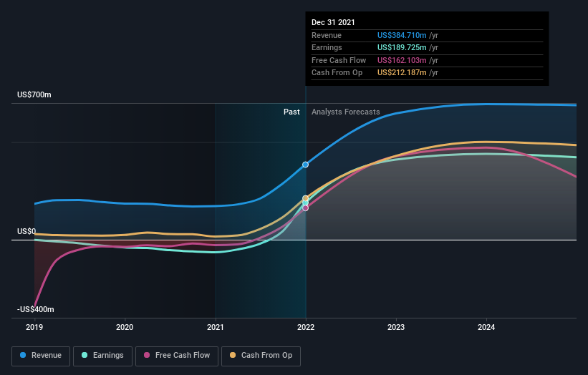Screen dimensions: 588x375
Task: Click the pink Free Cash Flow data point
Action: coord(306,208)
